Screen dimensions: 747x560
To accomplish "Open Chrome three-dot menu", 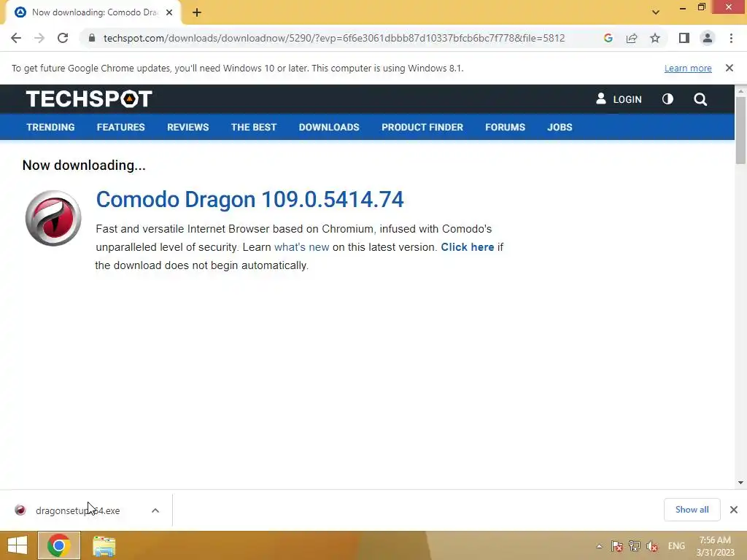I will point(731,38).
